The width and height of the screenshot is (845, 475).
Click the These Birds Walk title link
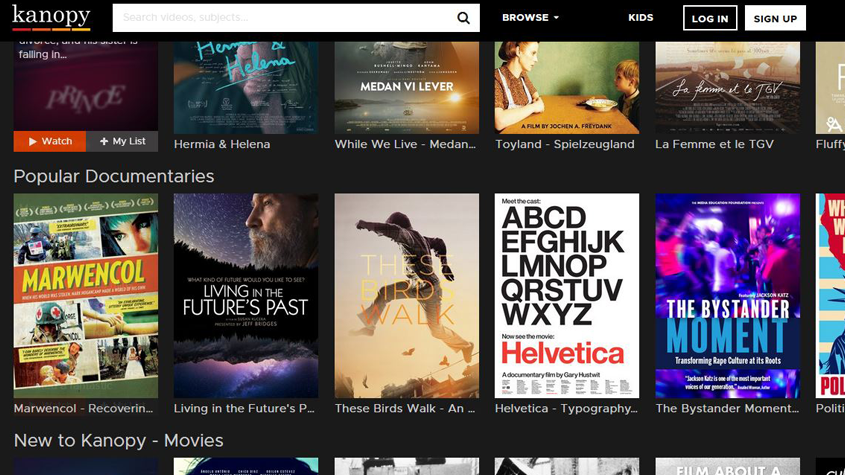point(405,409)
